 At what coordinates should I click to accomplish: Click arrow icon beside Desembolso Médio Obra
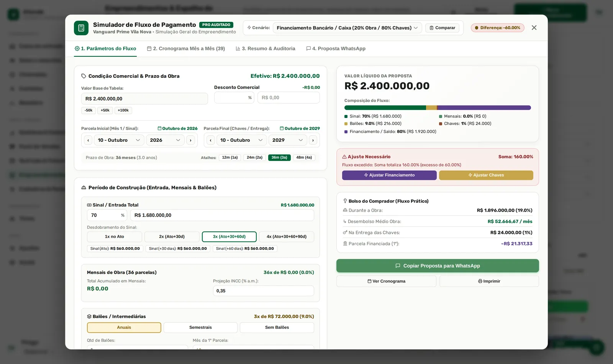tap(345, 221)
